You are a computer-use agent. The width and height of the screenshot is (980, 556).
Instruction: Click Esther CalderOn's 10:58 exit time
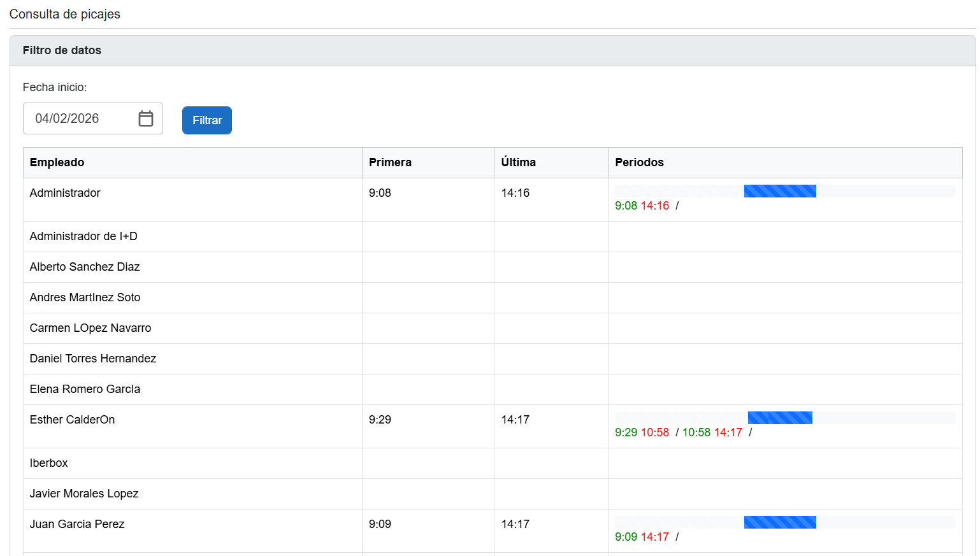[x=654, y=432]
